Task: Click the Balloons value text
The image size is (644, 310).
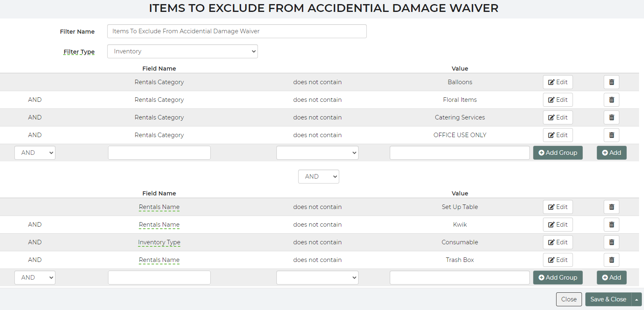Action: tap(460, 82)
